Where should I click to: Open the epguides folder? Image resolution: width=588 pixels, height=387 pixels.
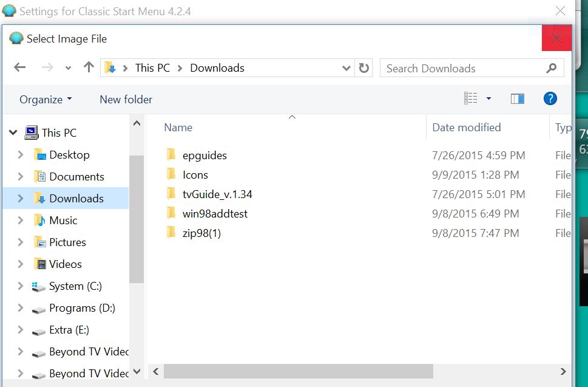(204, 156)
